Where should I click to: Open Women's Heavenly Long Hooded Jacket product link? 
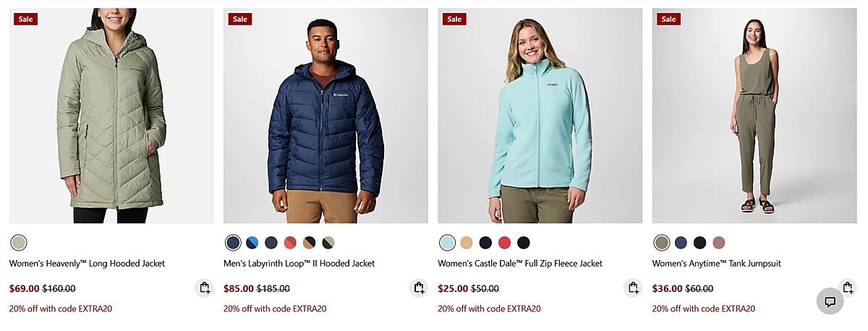[x=87, y=264]
